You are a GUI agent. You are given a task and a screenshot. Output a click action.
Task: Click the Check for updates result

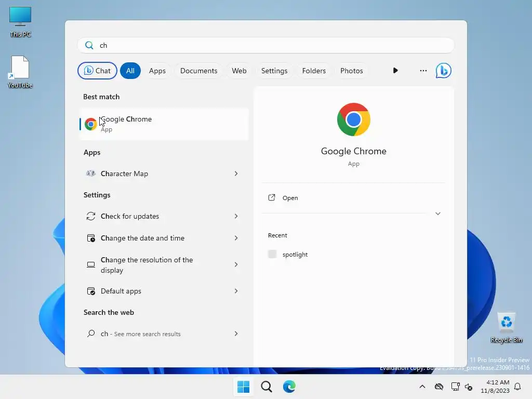coord(129,216)
